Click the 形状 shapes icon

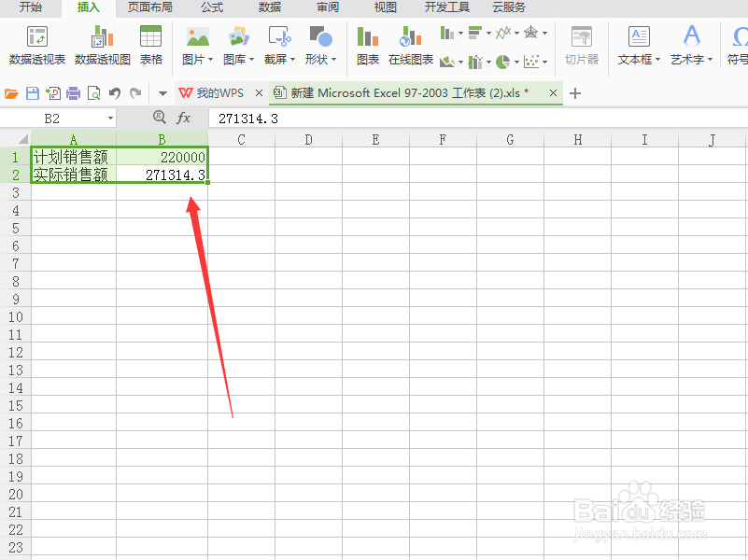click(320, 37)
